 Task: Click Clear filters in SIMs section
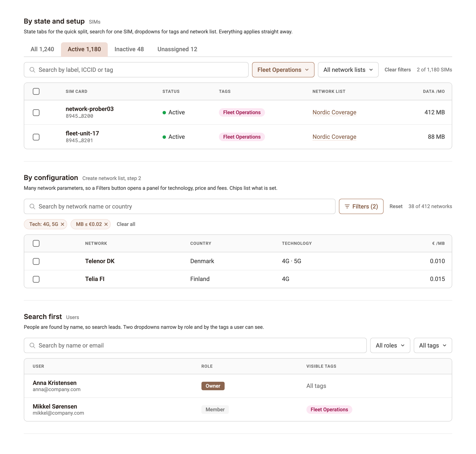[x=398, y=70]
